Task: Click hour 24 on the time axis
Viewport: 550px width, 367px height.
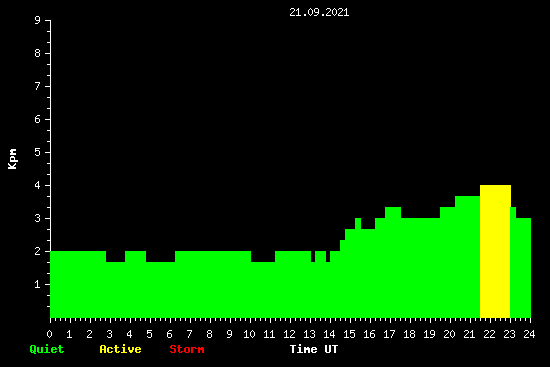Action: click(529, 334)
